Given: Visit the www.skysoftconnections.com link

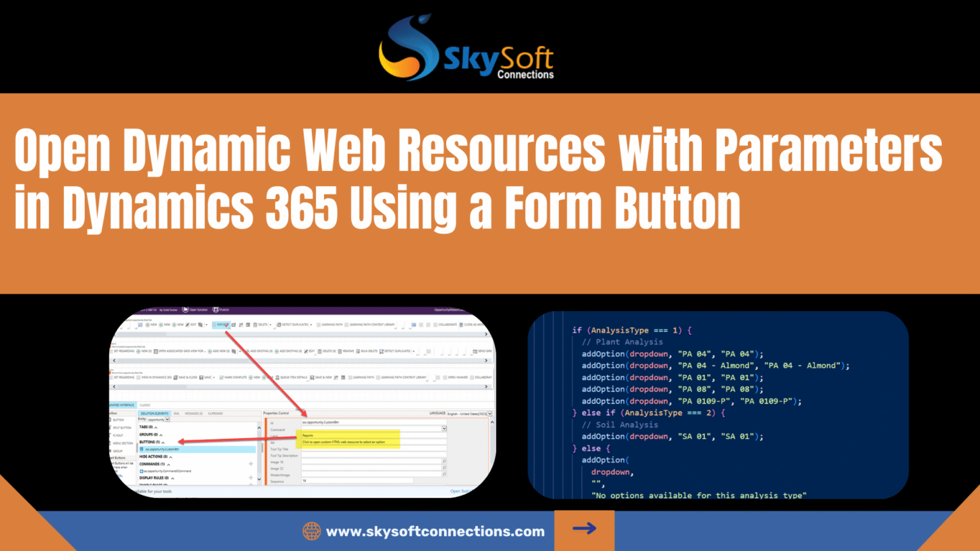Looking at the screenshot, I should tap(436, 531).
